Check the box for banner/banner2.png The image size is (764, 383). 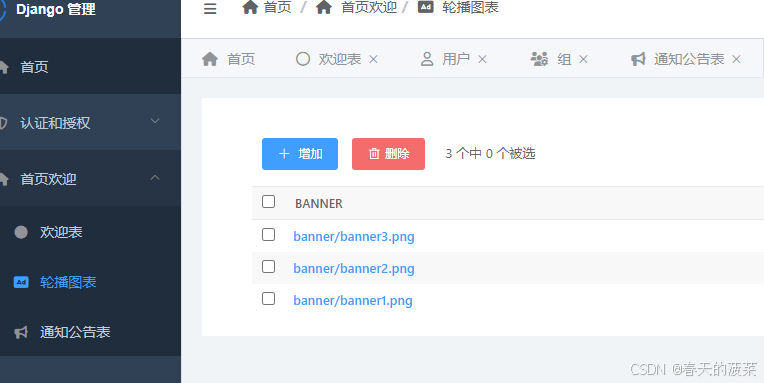[x=268, y=267]
